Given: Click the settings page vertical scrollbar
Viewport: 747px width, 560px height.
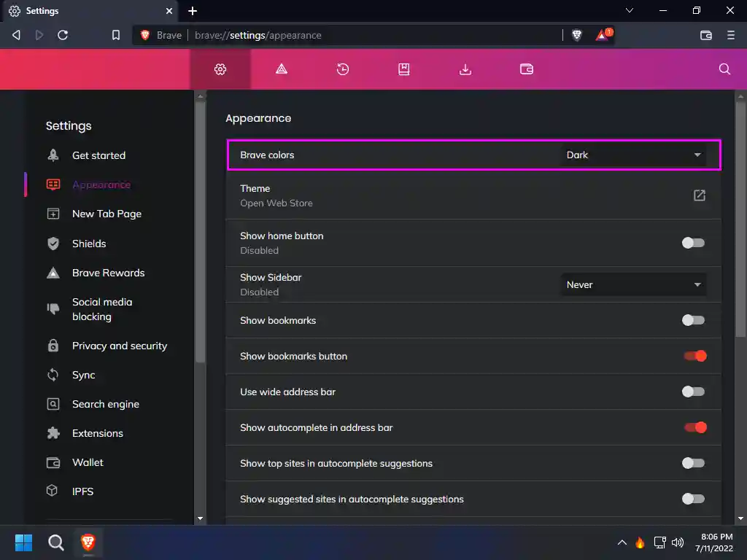Looking at the screenshot, I should [x=740, y=219].
